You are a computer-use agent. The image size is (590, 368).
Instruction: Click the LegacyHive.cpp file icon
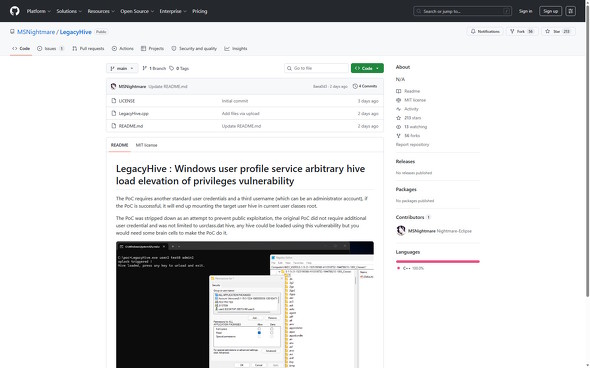[x=114, y=113]
